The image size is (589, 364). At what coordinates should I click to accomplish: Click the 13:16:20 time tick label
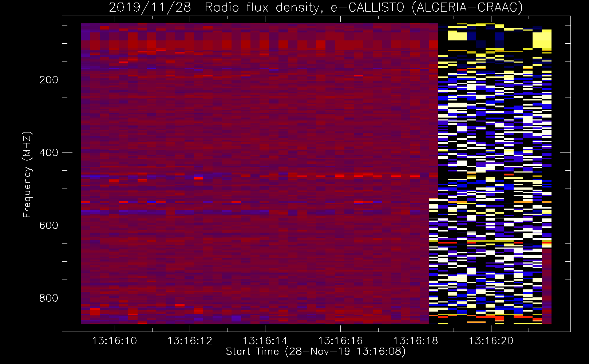491,341
